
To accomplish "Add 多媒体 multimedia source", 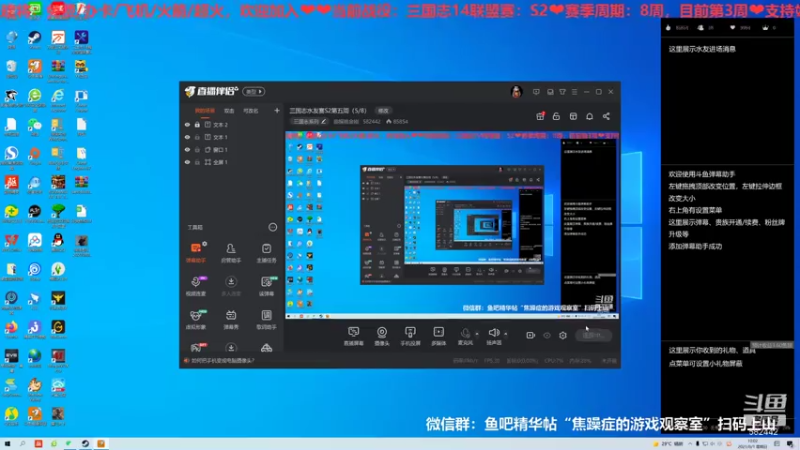I will click(438, 336).
